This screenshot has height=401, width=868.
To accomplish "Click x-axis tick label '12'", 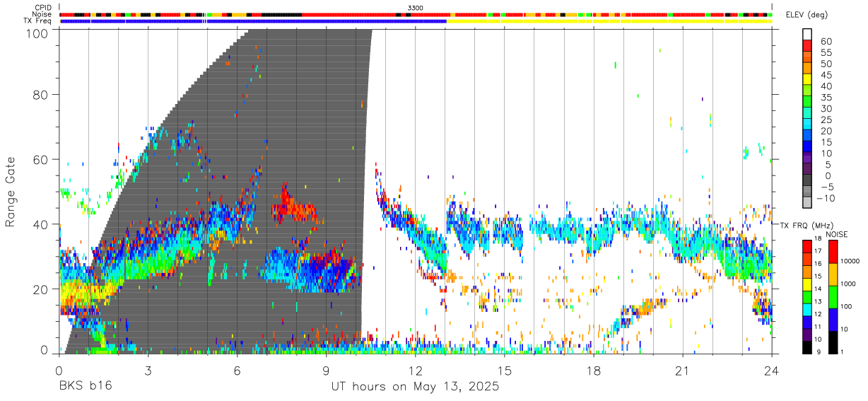I will pyautogui.click(x=416, y=371).
